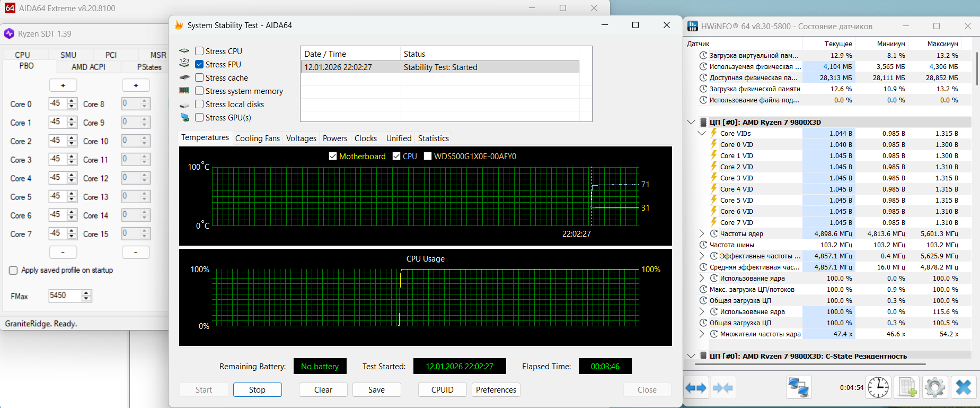Toggle the CPU temperature graph checkbox
This screenshot has width=980, height=408.
tap(396, 156)
